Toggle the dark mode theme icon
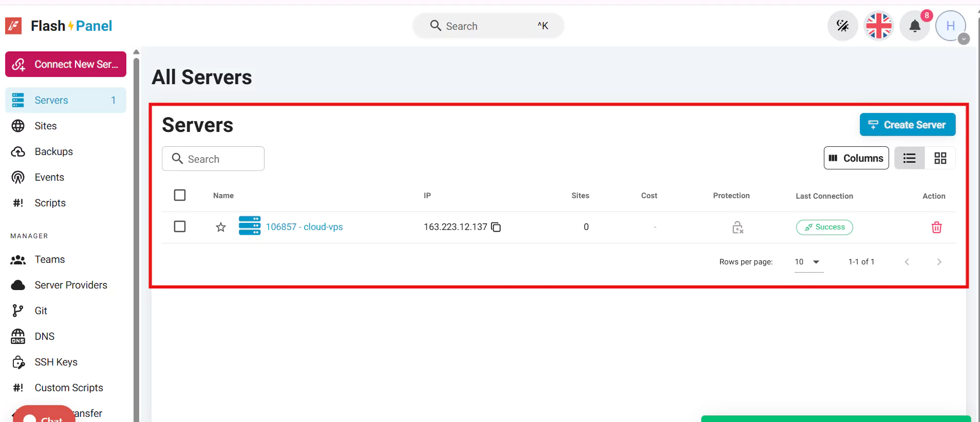This screenshot has width=980, height=422. (842, 26)
